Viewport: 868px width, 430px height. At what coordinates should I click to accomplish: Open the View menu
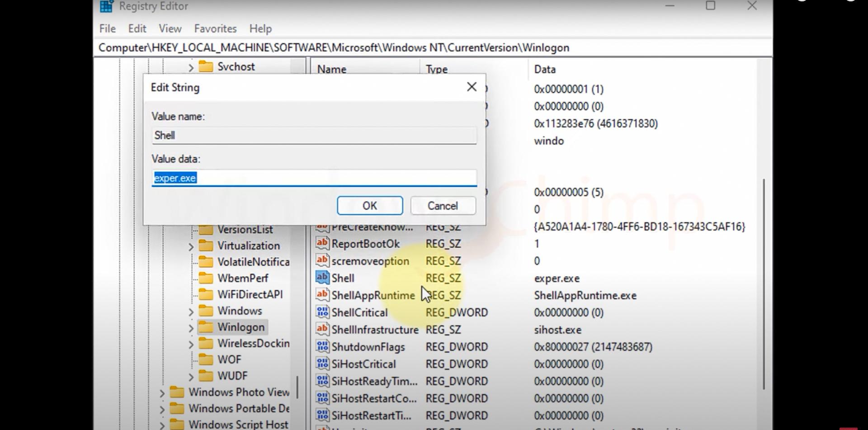pyautogui.click(x=170, y=28)
